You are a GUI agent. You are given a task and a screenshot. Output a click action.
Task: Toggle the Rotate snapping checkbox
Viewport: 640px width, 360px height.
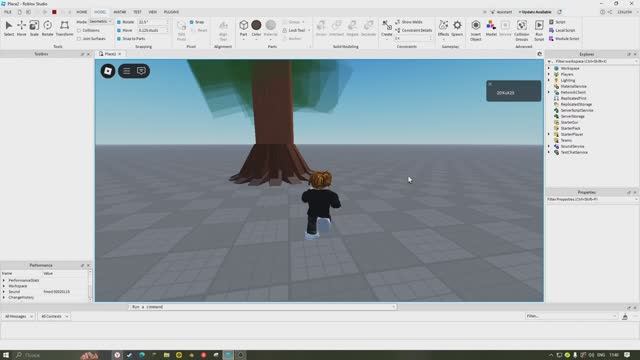click(x=119, y=22)
